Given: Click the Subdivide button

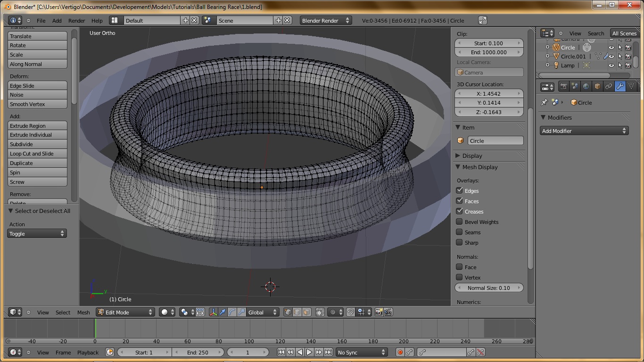Looking at the screenshot, I should [37, 144].
